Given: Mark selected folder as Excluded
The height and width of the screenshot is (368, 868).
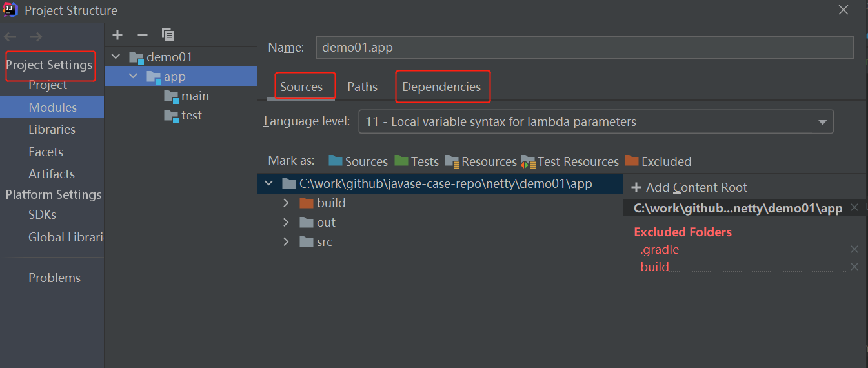Looking at the screenshot, I should point(658,161).
